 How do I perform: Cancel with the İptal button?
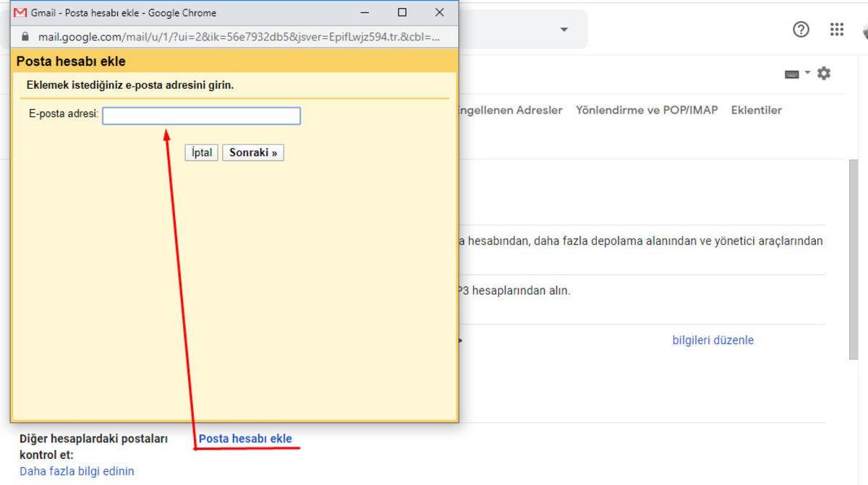coord(201,152)
